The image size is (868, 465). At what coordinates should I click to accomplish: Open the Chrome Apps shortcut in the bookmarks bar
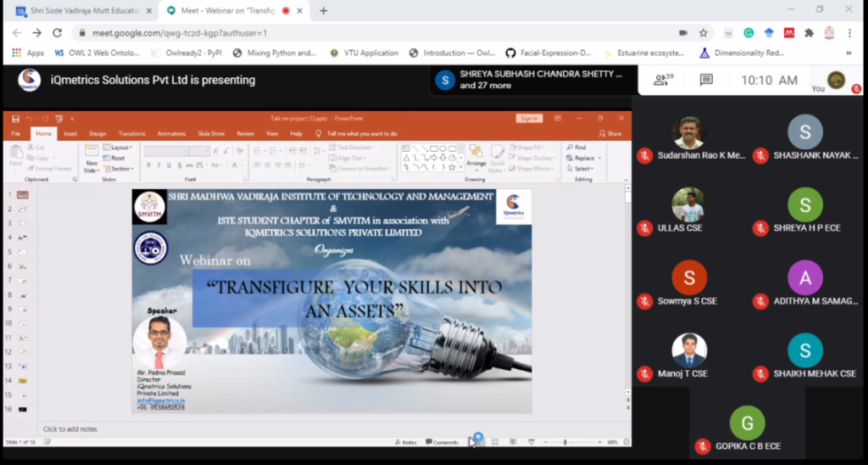coord(28,53)
